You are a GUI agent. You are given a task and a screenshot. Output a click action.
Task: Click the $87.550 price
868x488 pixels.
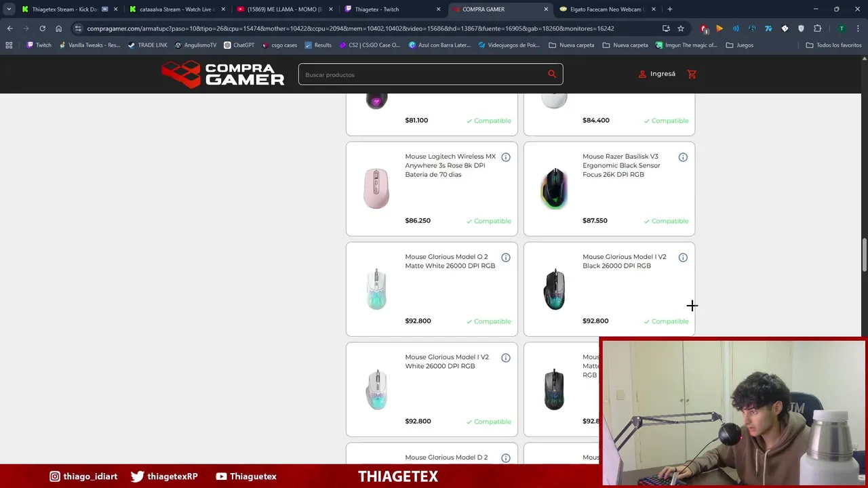coord(595,221)
